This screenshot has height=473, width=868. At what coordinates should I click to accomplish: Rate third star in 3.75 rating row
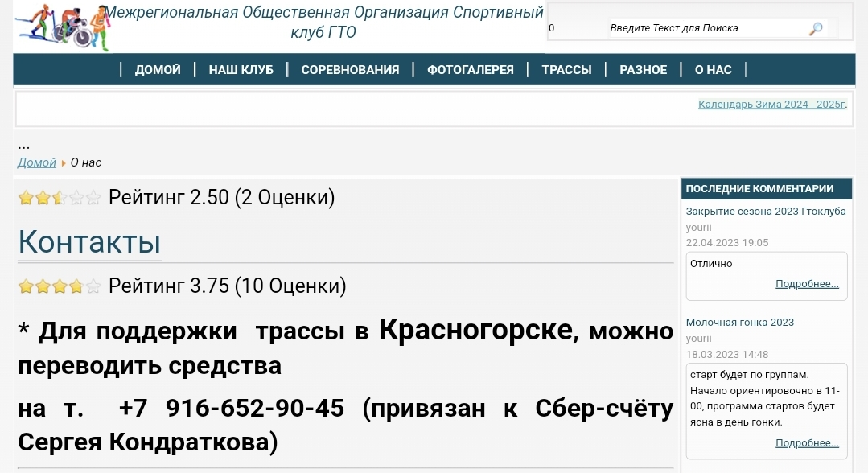[60, 286]
